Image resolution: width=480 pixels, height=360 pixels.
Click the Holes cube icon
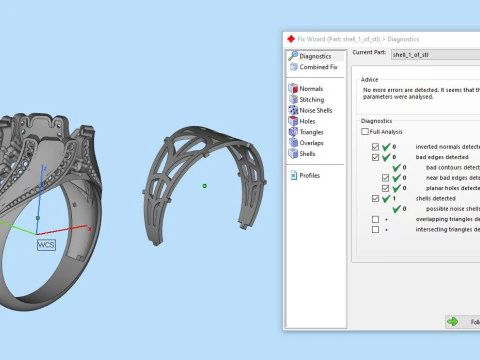click(293, 121)
